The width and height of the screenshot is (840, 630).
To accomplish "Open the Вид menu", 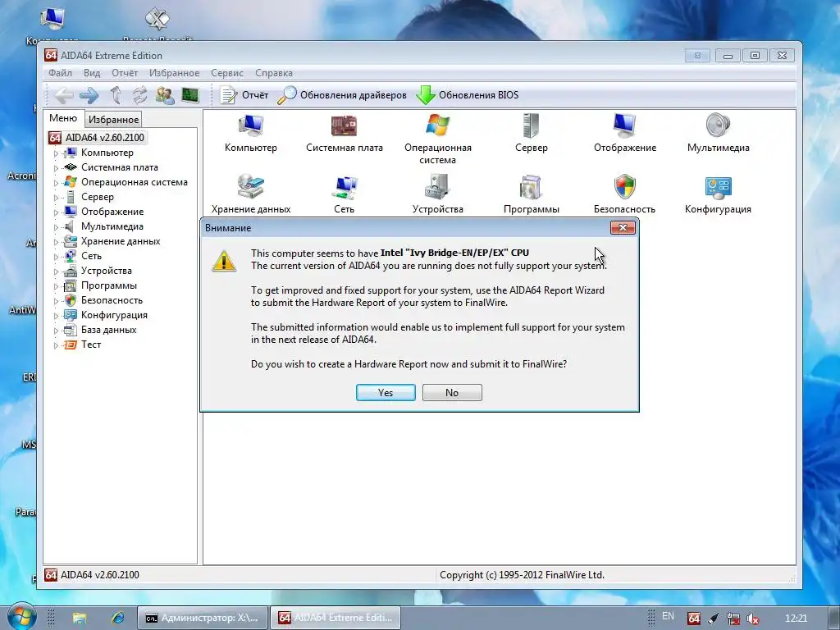I will pos(92,73).
